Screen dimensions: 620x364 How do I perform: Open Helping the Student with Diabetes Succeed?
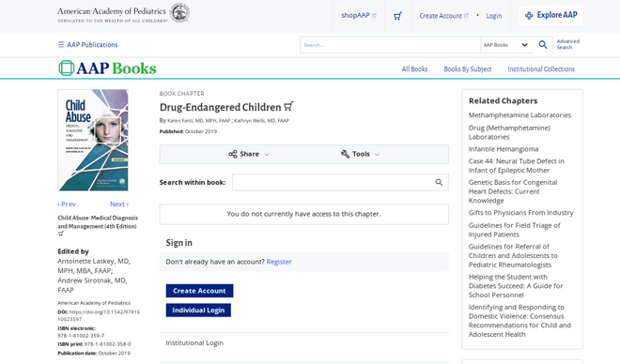point(516,286)
